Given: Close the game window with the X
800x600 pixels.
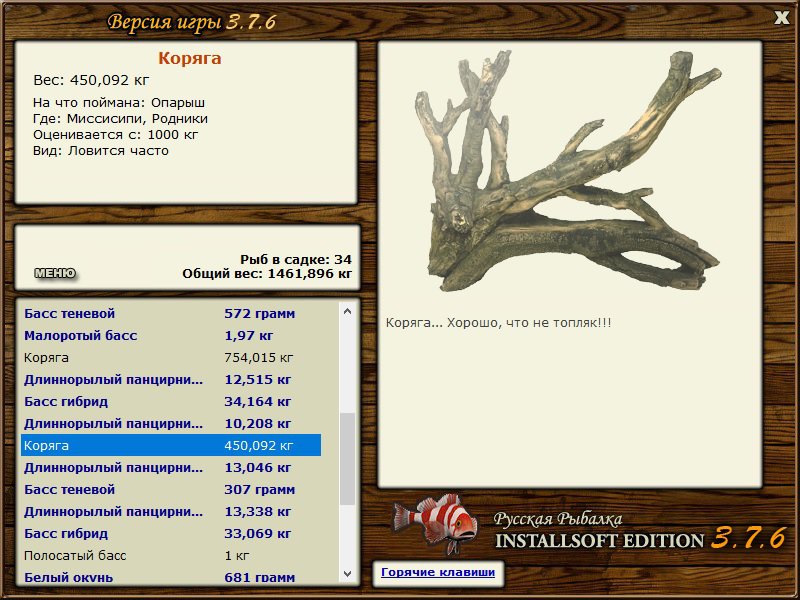Looking at the screenshot, I should coord(781,18).
